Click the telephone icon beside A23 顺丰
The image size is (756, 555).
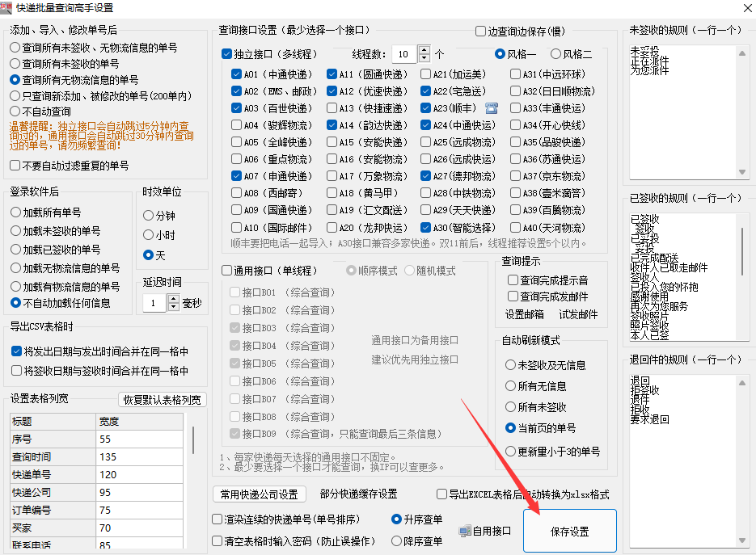tap(491, 108)
